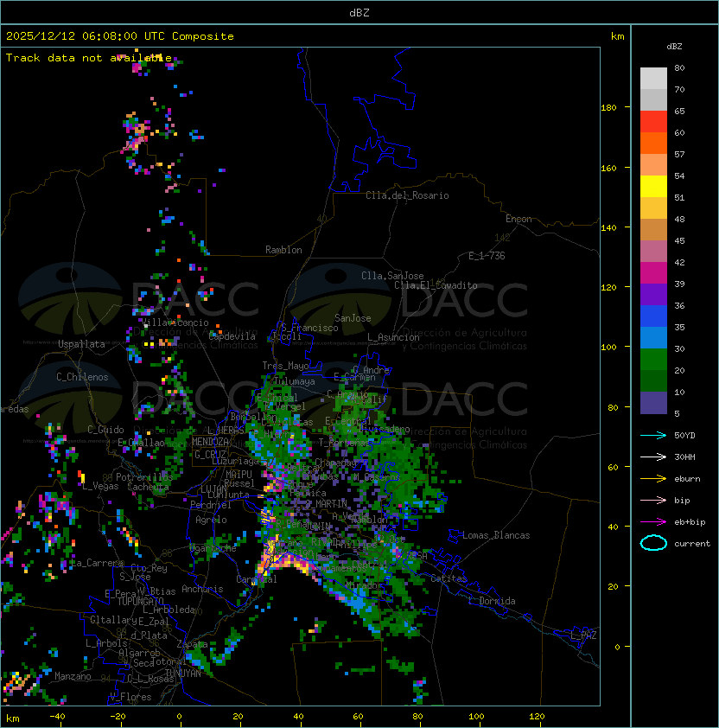Click the '160' km axis tick label
Screen dimensions: 719x728
pyautogui.click(x=608, y=168)
